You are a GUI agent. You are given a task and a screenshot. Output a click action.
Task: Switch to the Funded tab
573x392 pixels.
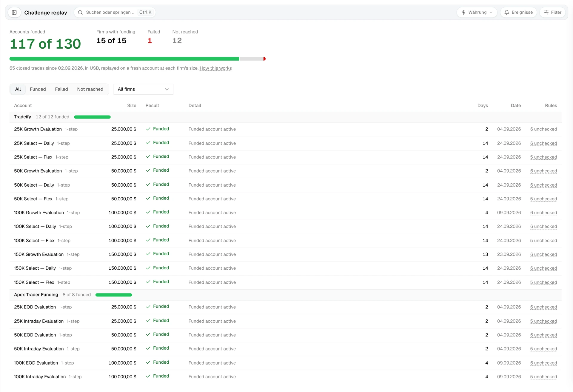pos(38,89)
